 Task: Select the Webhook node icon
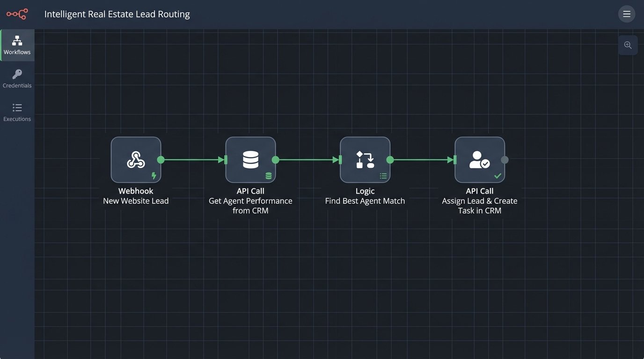pyautogui.click(x=136, y=160)
